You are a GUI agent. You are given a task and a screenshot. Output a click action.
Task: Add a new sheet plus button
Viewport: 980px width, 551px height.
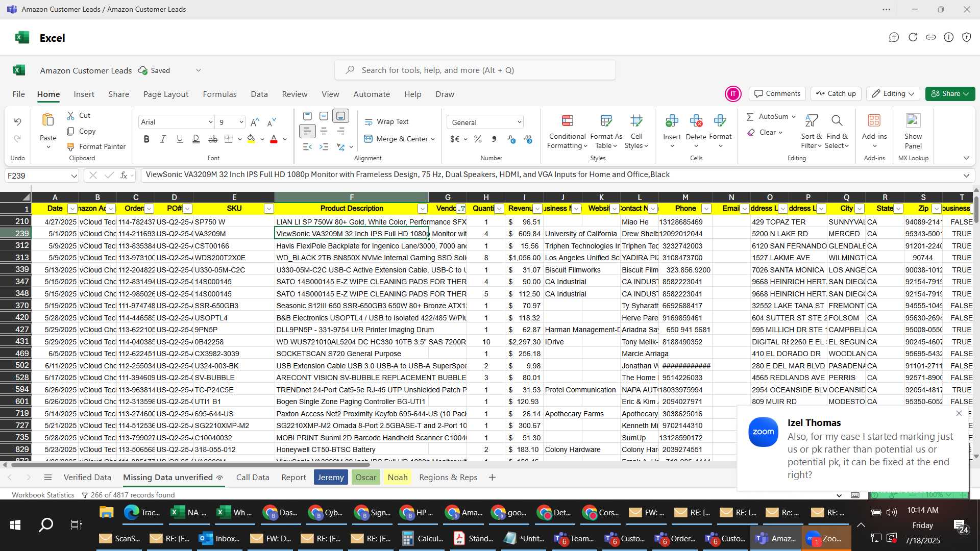click(492, 478)
